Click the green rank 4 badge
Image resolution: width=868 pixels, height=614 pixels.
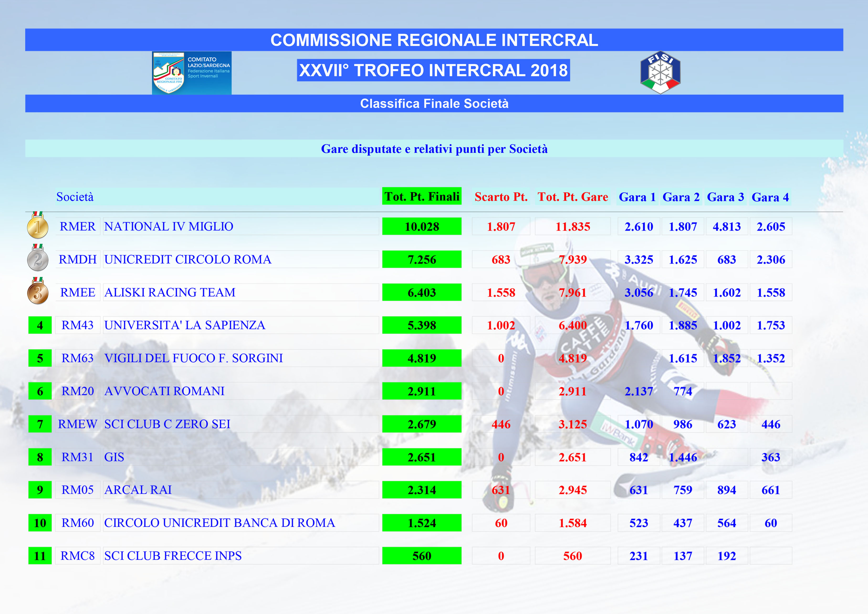click(40, 325)
